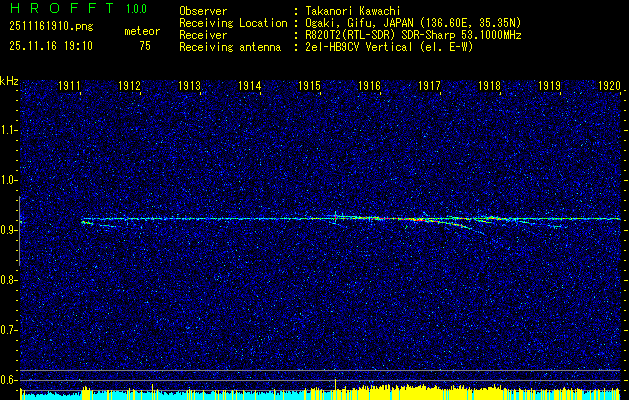The width and height of the screenshot is (629, 400).
Task: Click the 1918 time marker
Action: pyautogui.click(x=489, y=87)
